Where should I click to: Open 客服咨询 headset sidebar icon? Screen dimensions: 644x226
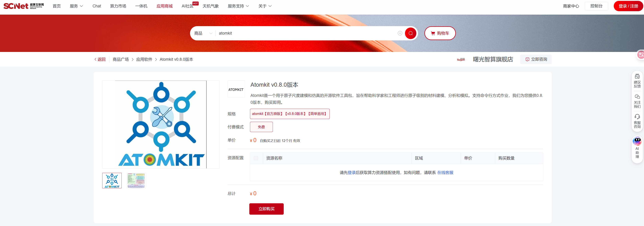(x=637, y=121)
